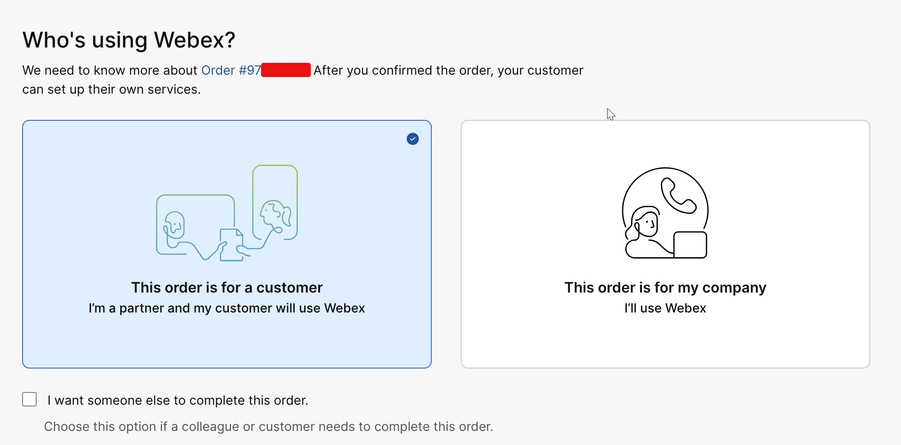Click 'I want someone else to complete' label

coord(178,400)
